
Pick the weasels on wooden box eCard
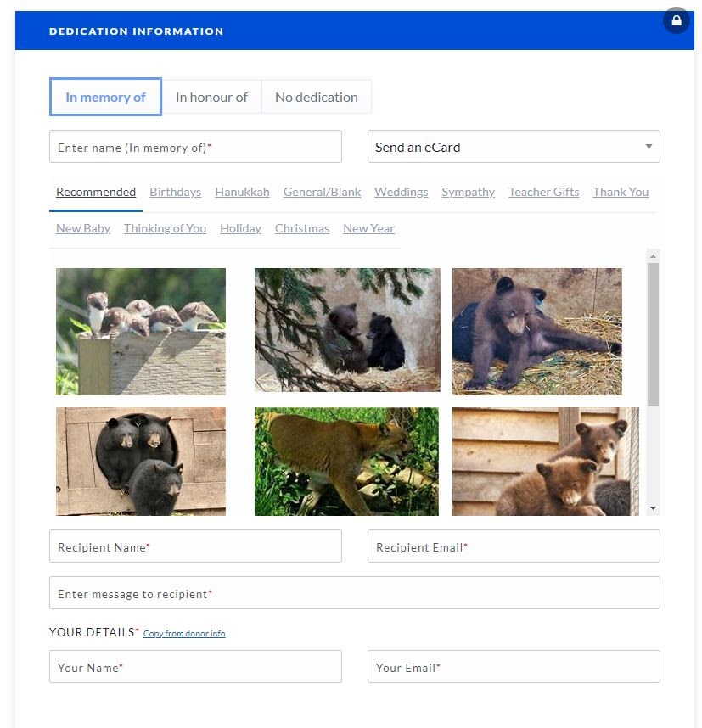(141, 332)
